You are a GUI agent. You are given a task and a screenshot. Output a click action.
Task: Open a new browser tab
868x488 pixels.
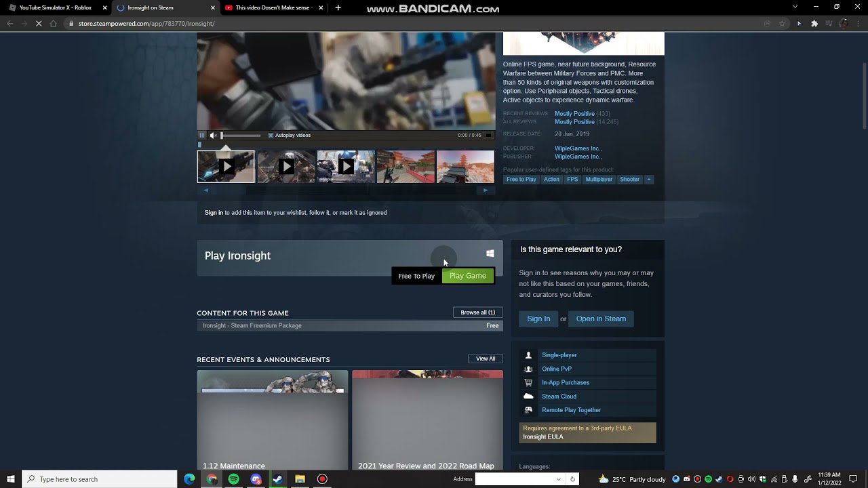pyautogui.click(x=338, y=7)
